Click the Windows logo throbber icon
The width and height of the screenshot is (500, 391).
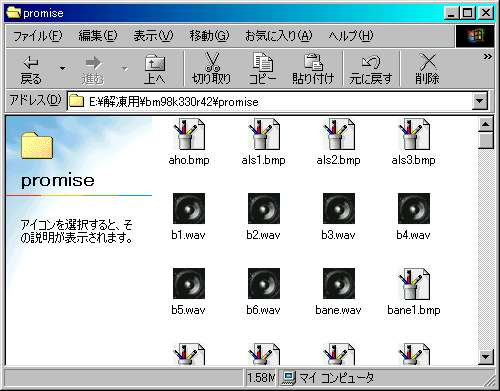(x=475, y=36)
